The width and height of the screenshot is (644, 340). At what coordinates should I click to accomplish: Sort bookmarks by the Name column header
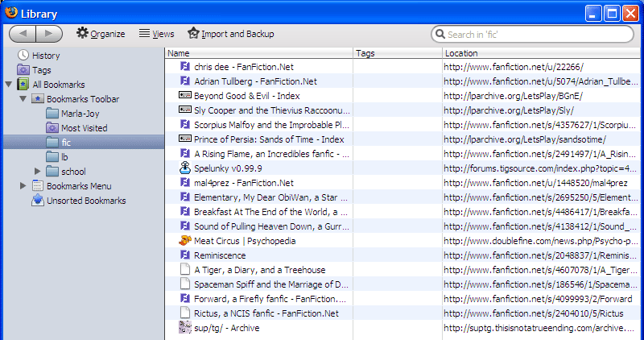[x=258, y=53]
